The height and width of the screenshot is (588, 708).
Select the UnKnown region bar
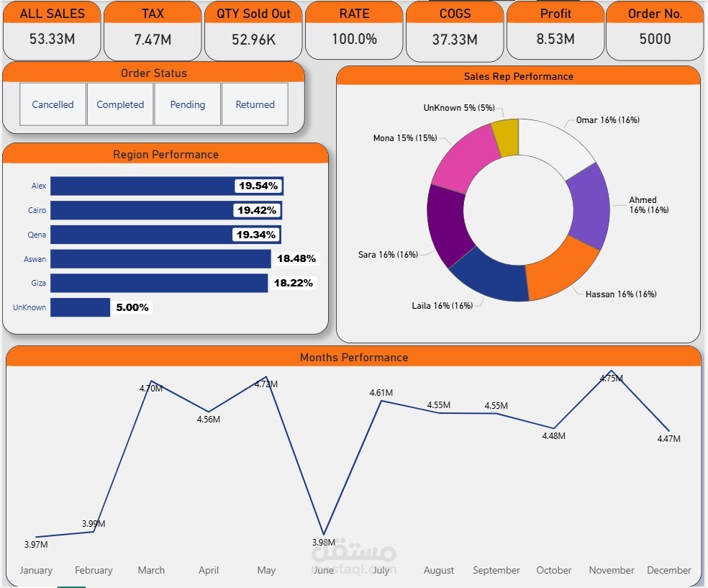coord(81,307)
